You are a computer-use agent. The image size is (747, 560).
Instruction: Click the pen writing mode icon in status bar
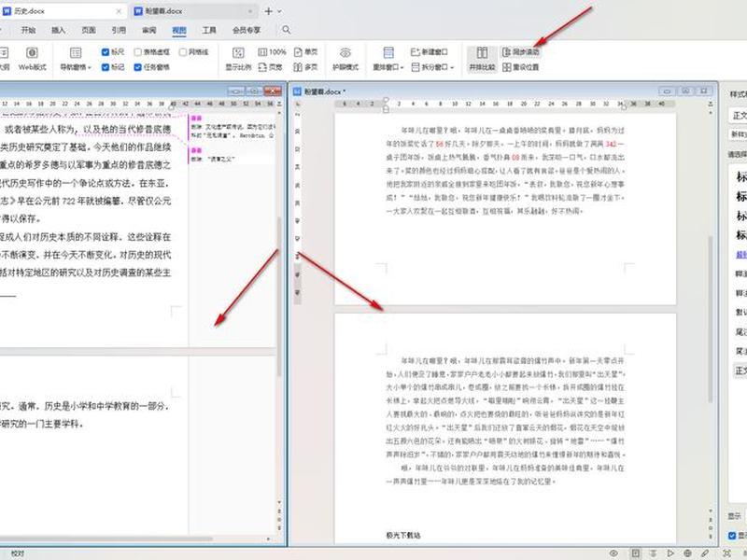pos(705,553)
